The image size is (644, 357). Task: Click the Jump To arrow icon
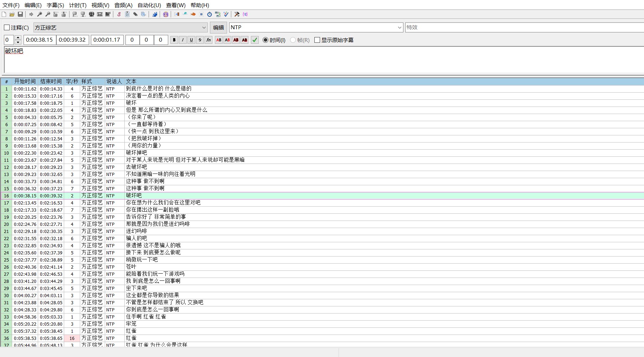coord(31,14)
